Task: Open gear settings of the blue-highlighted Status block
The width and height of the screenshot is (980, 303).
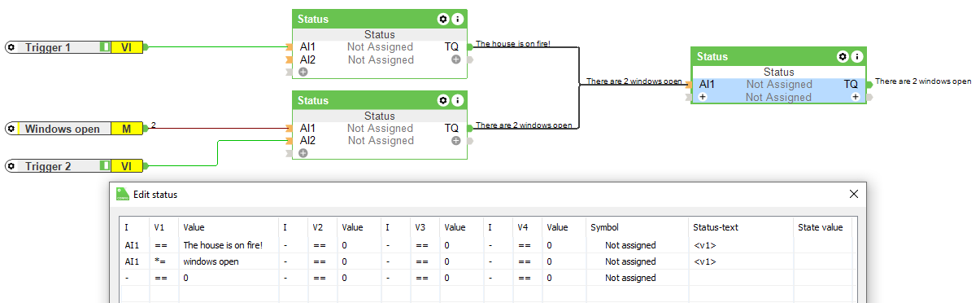Action: [x=843, y=56]
